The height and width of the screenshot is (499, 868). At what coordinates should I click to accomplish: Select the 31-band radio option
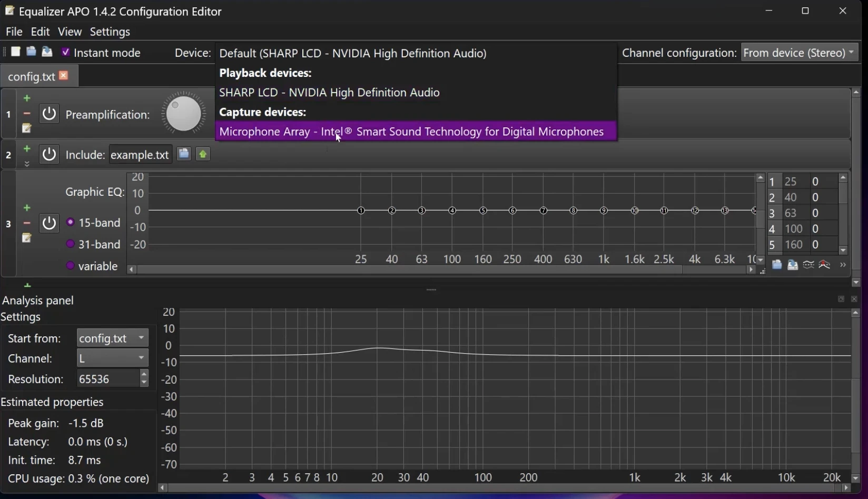[x=70, y=244]
